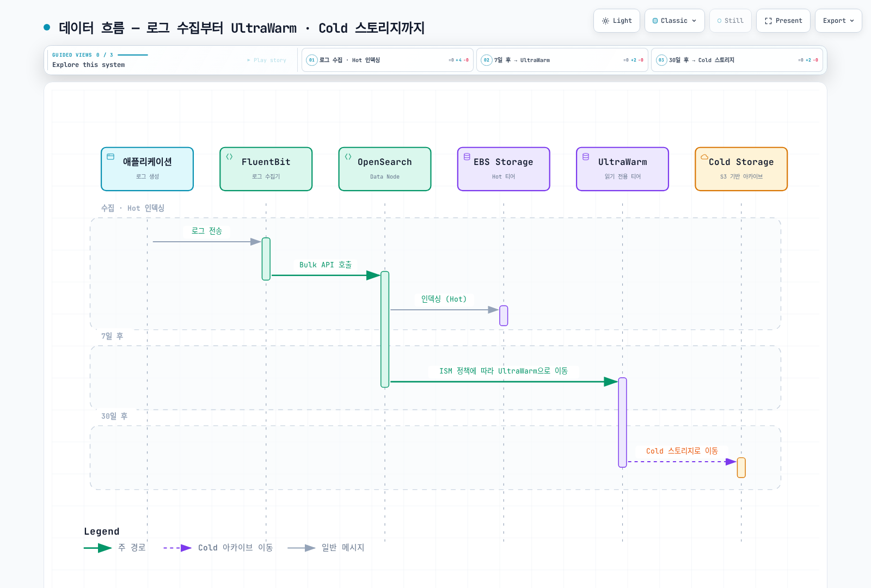Click the 애플리케이션 window icon
This screenshot has width=871, height=588.
tap(111, 157)
